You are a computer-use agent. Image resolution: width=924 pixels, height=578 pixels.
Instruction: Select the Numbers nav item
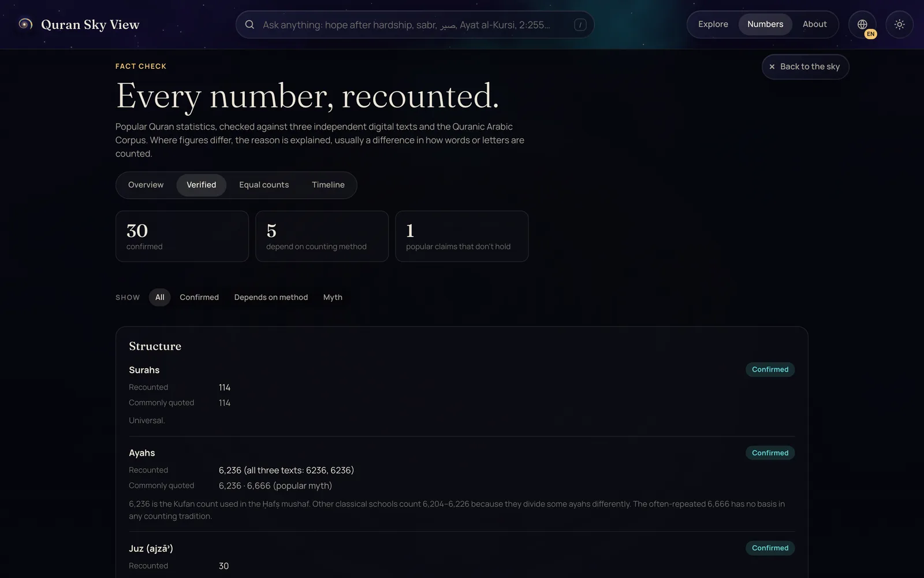[x=765, y=24]
